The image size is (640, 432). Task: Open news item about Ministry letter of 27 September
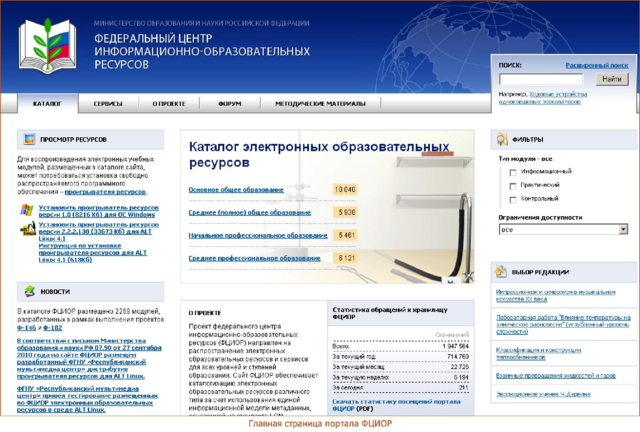pos(89,359)
